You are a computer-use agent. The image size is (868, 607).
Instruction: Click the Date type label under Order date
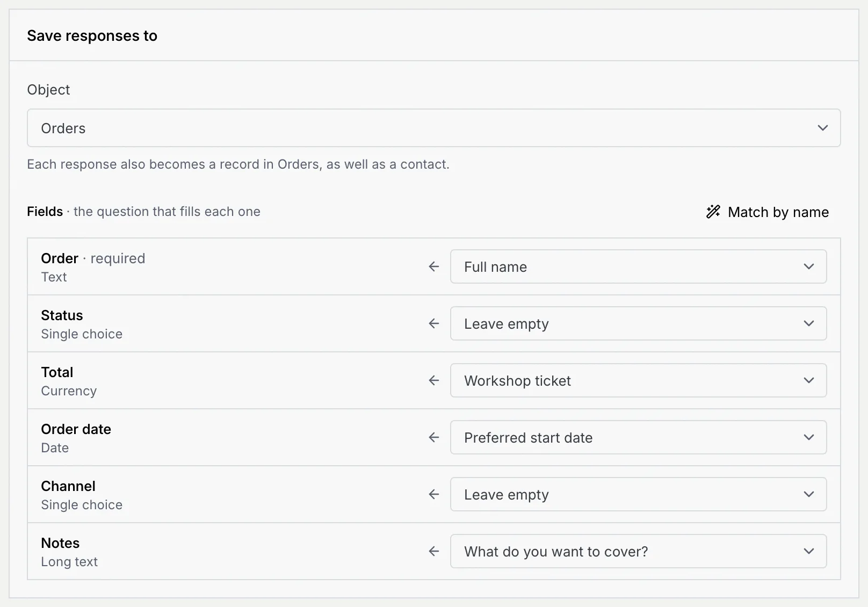pos(55,448)
